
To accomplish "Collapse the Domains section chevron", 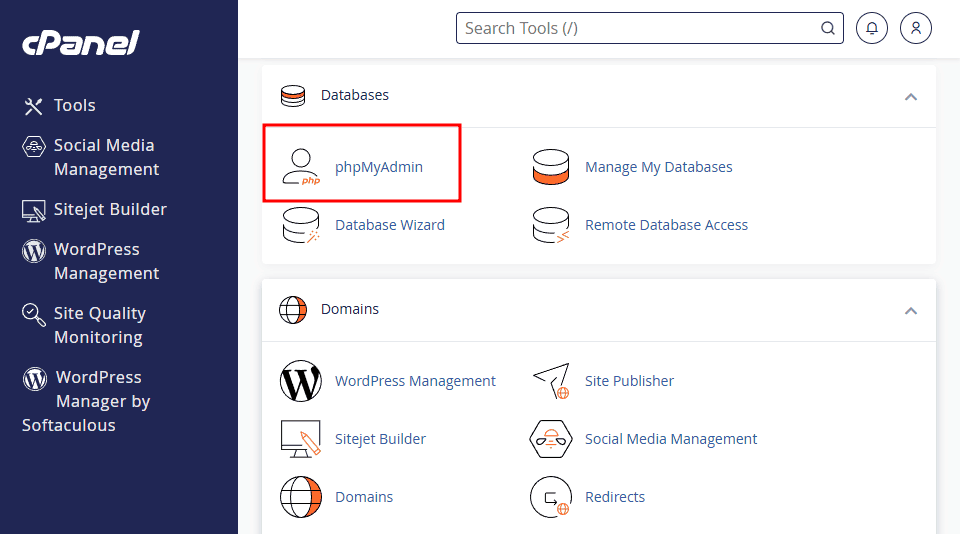I will click(911, 311).
